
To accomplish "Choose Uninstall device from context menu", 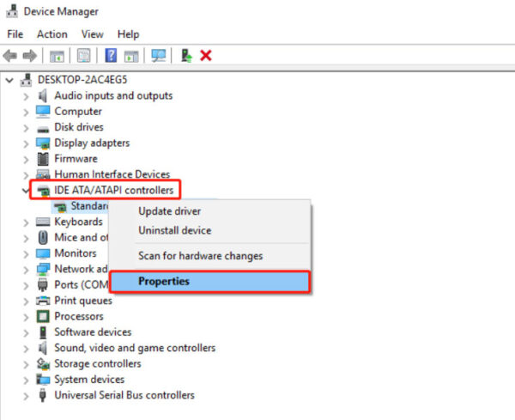I will (x=174, y=230).
